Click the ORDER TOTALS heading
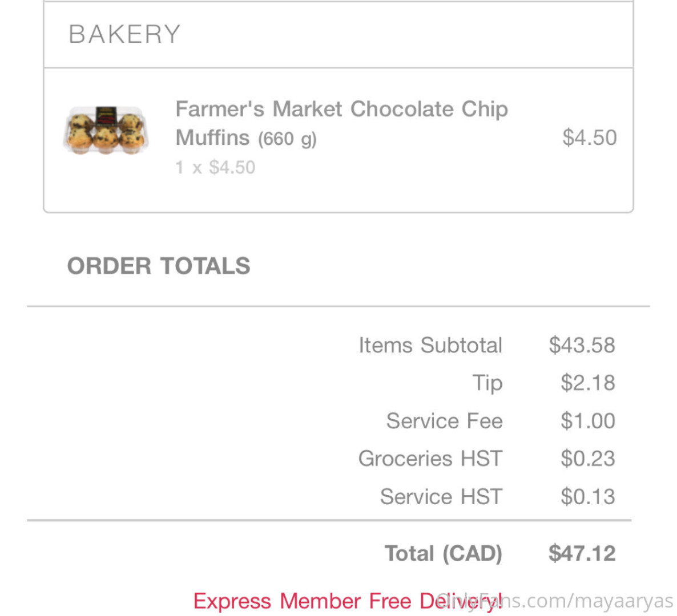677x616 pixels. coord(159,266)
